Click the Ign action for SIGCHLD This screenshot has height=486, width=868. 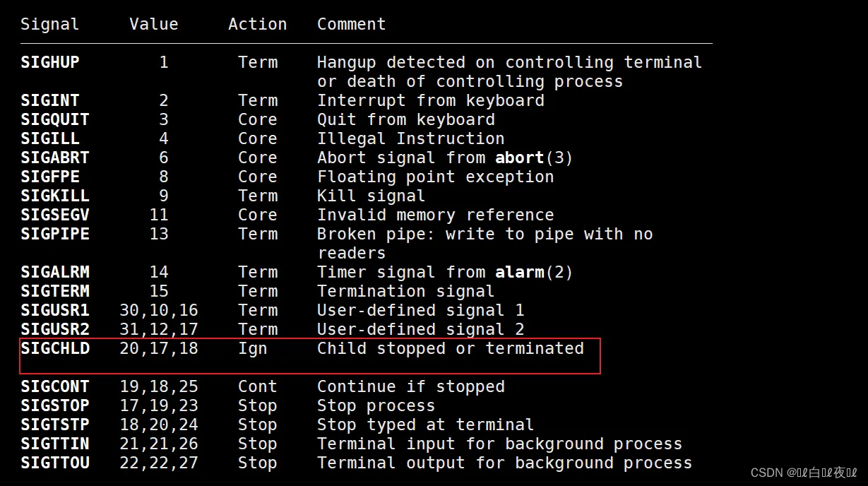[252, 348]
